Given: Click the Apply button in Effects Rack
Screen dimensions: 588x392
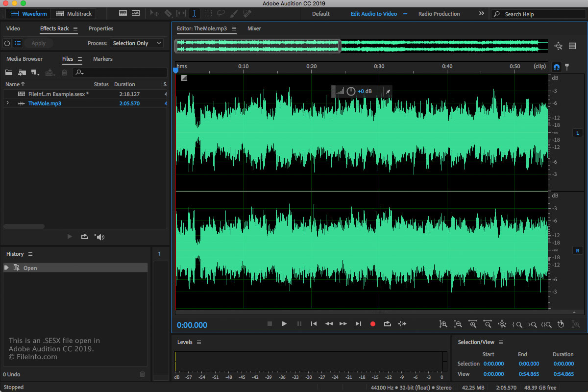Looking at the screenshot, I should pyautogui.click(x=39, y=43).
